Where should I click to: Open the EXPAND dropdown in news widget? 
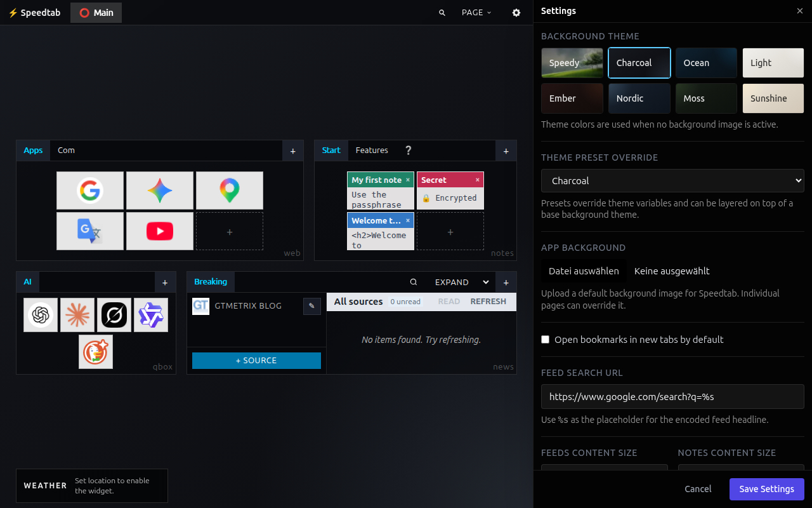tap(462, 283)
